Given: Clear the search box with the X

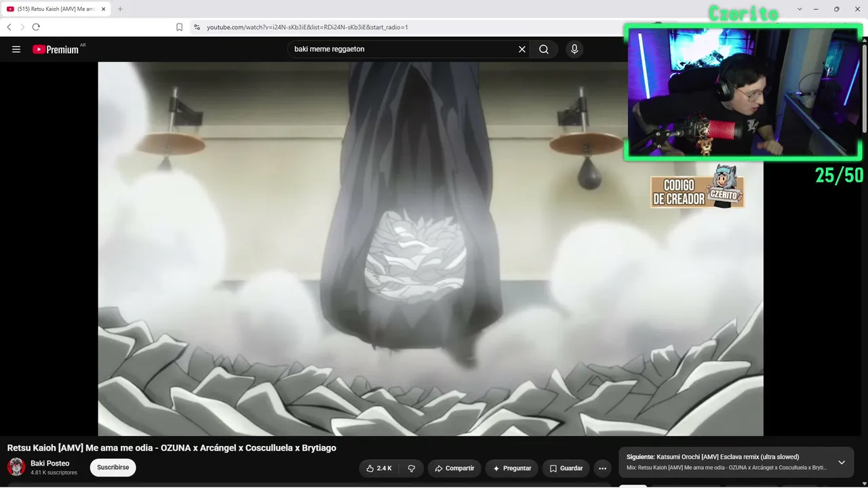Looking at the screenshot, I should [x=522, y=49].
